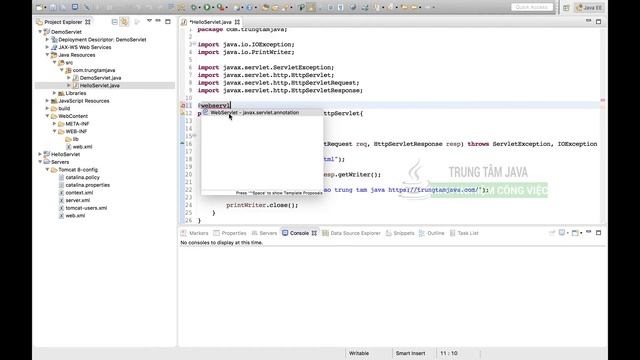Collapse the Java Resources node

(x=47, y=55)
